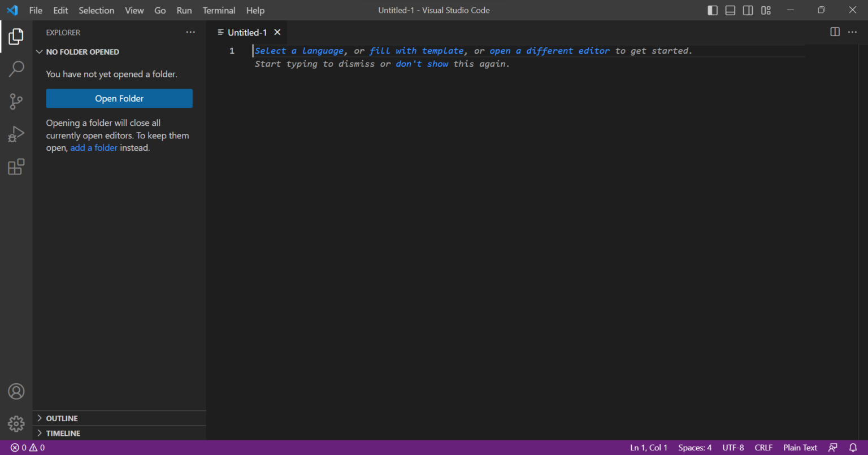Minimize the VS Code window
The width and height of the screenshot is (868, 455).
(x=791, y=10)
